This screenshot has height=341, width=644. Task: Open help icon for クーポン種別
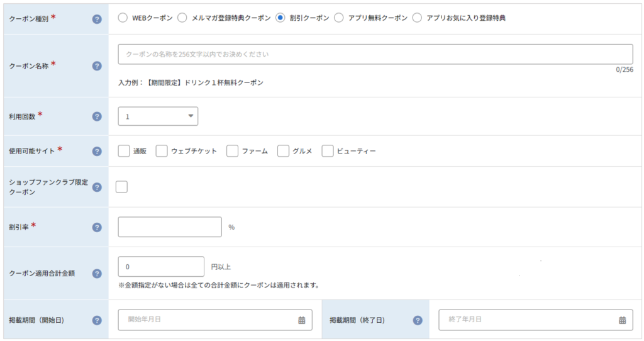pos(97,19)
